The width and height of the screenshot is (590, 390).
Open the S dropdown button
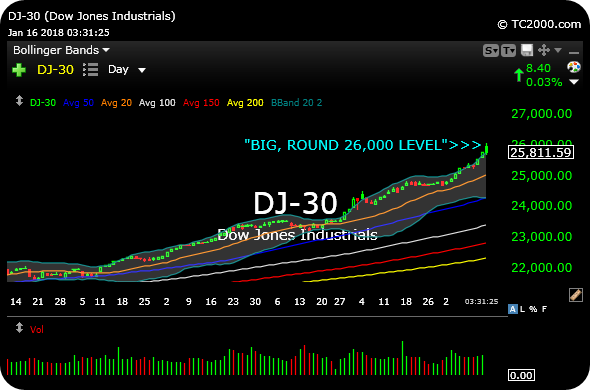tap(491, 50)
